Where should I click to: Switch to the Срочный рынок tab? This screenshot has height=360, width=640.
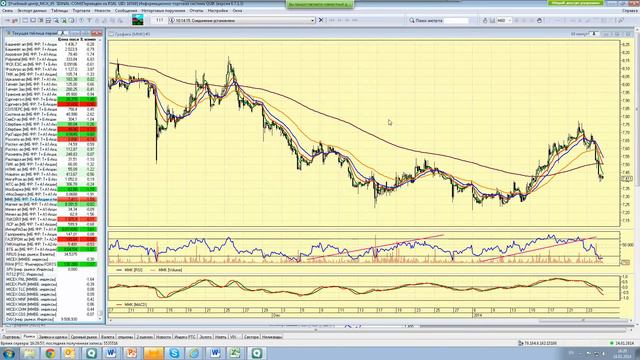(84, 337)
